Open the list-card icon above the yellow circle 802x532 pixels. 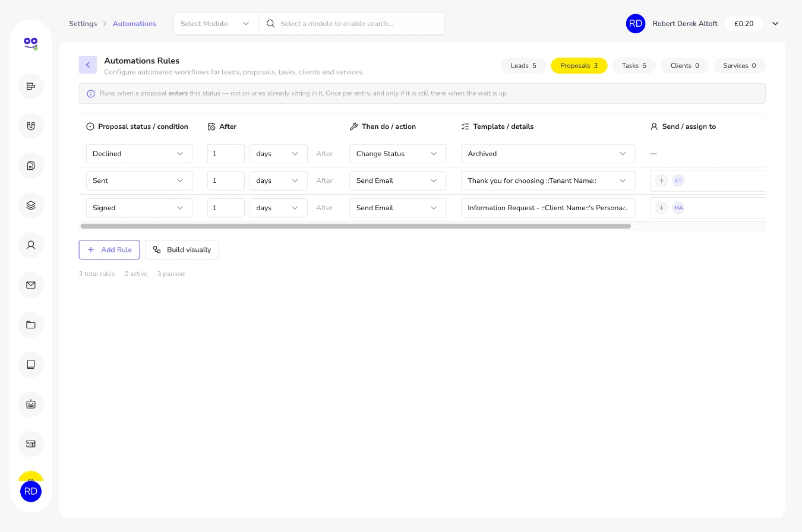coord(31,444)
